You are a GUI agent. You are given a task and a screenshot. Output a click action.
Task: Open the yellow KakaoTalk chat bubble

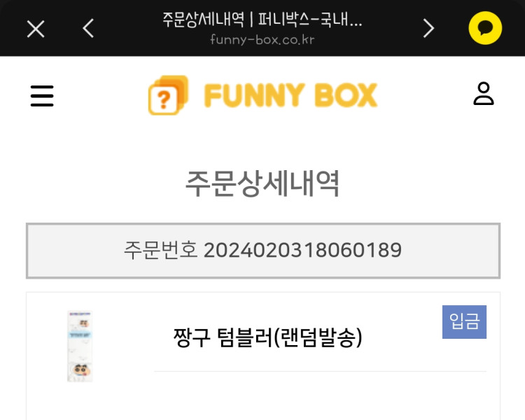[485, 29]
